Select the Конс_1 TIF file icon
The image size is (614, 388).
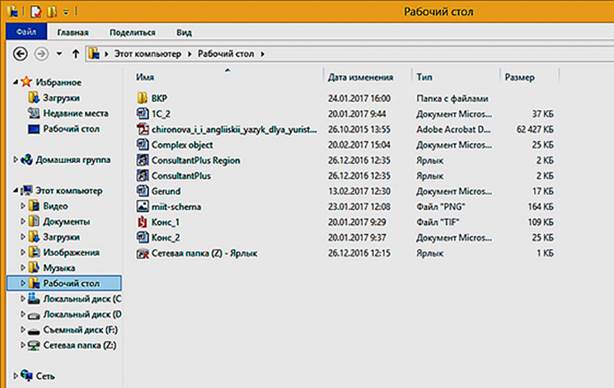point(142,222)
